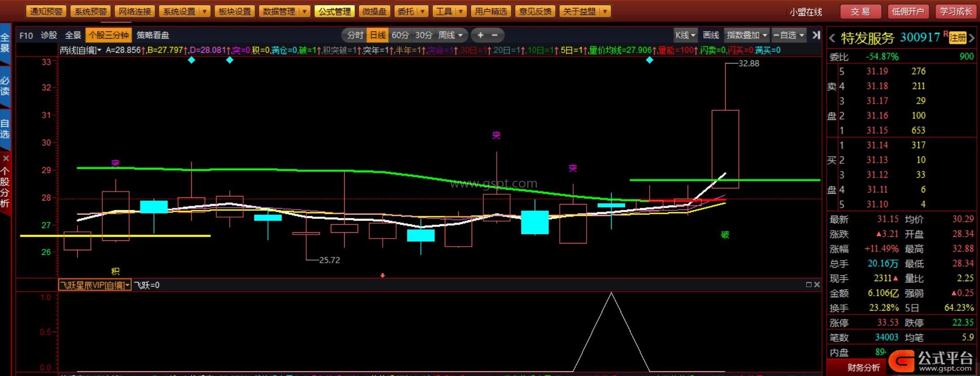
Task: Expand the 委托 dropdown arrow
Action: pos(422,12)
